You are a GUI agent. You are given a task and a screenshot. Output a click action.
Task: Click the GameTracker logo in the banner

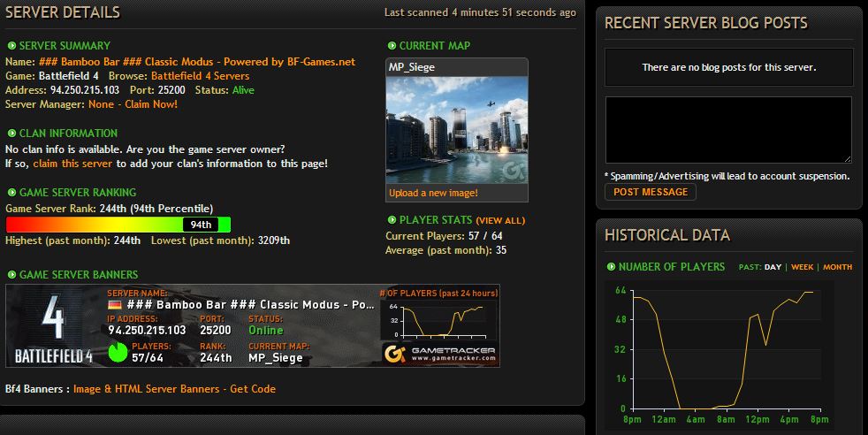pyautogui.click(x=440, y=354)
